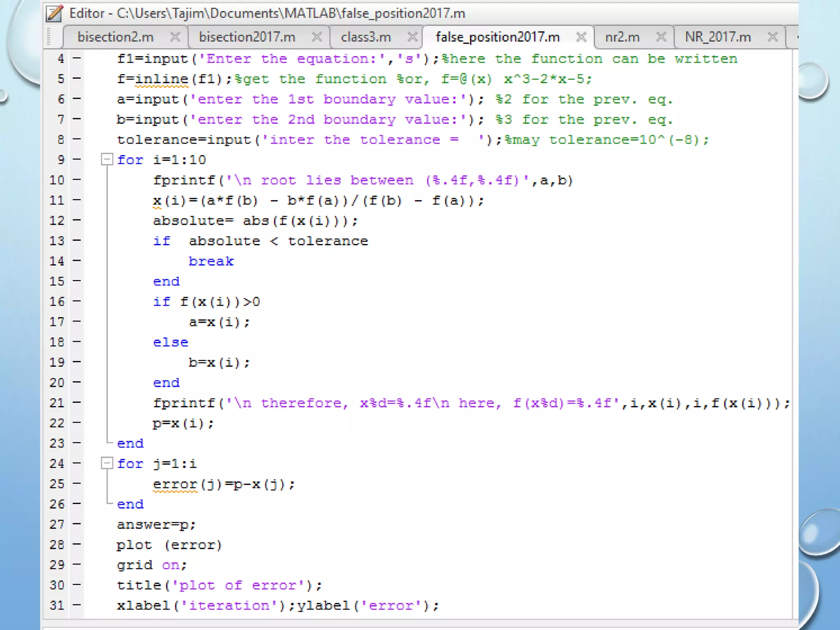
Task: Click the 'iteration' xlabel string
Action: pos(229,605)
